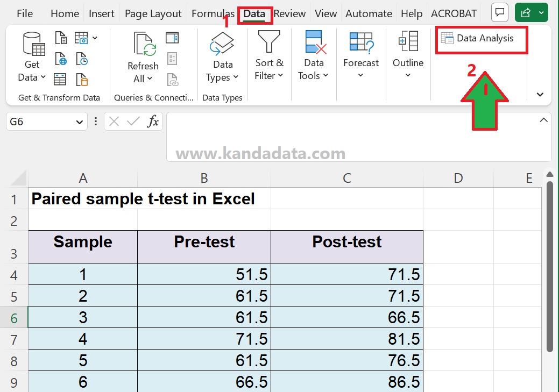Select Post-test value 66.5 in row 6
The width and height of the screenshot is (559, 392).
pyautogui.click(x=347, y=317)
